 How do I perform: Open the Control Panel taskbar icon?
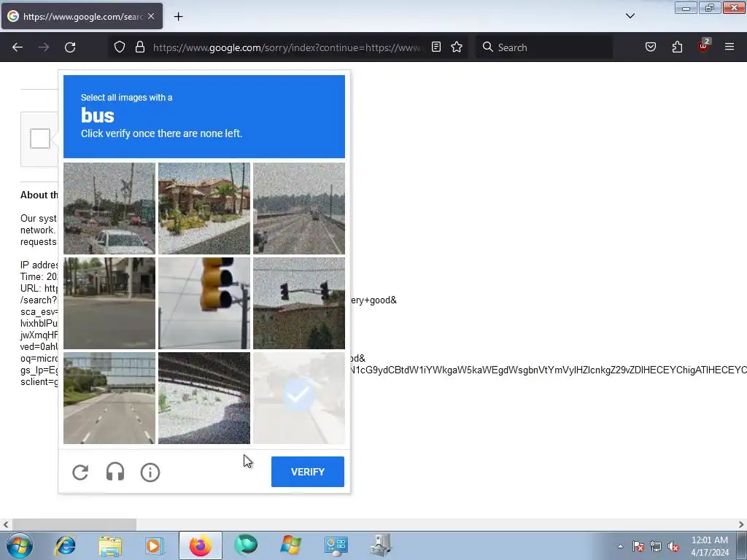(336, 545)
